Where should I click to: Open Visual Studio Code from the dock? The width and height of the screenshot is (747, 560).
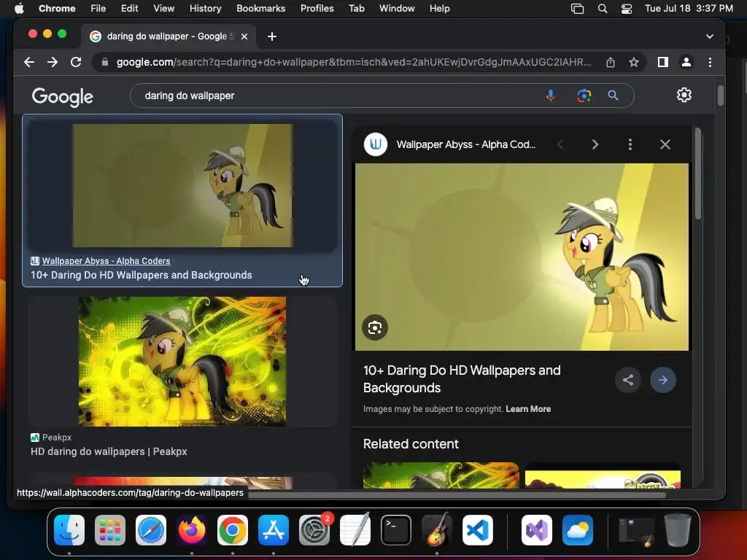coord(477,530)
